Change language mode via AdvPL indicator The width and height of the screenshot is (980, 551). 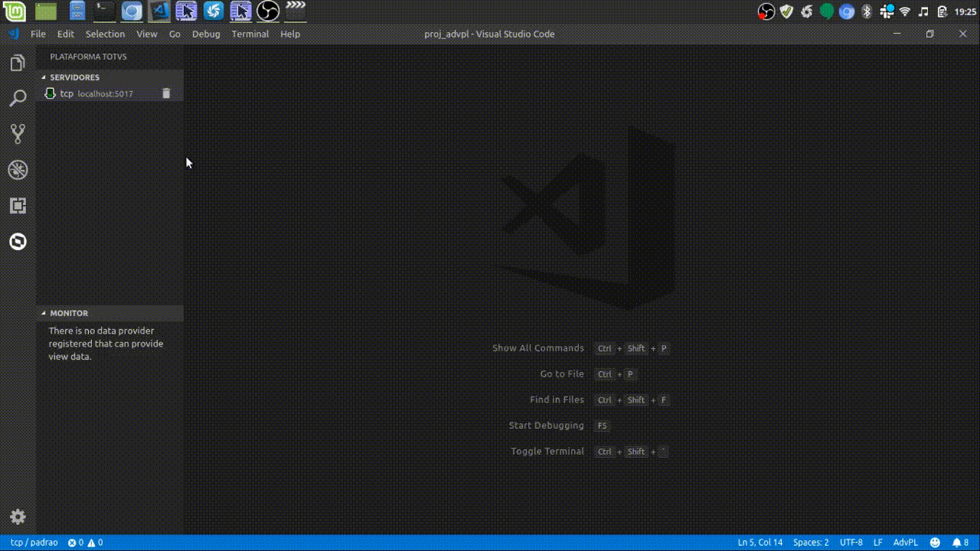906,543
